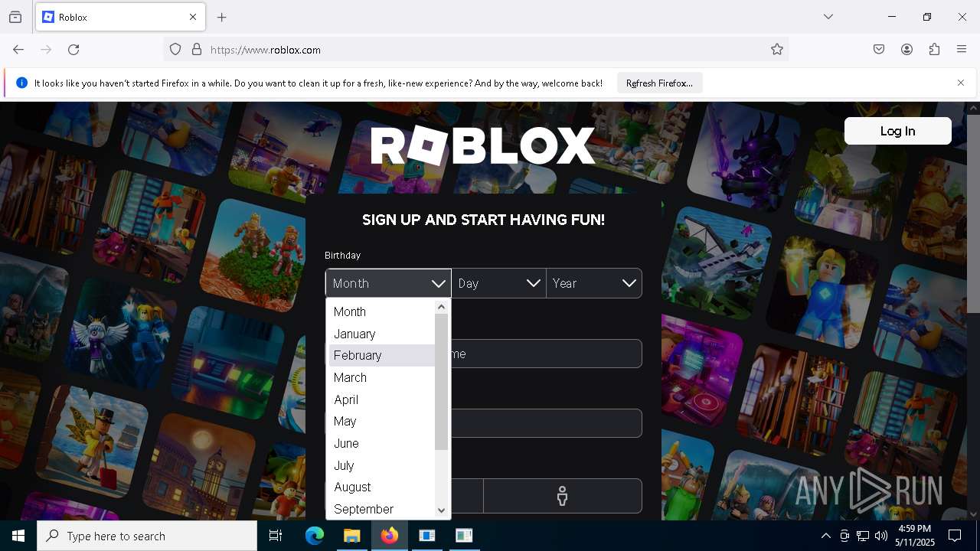Screen dimensions: 980x551
Task: Open the Firefox account icon
Action: [906, 50]
